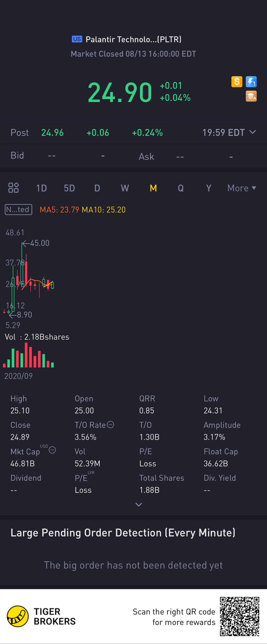
Task: Select the Y yearly chart tab
Action: click(209, 188)
